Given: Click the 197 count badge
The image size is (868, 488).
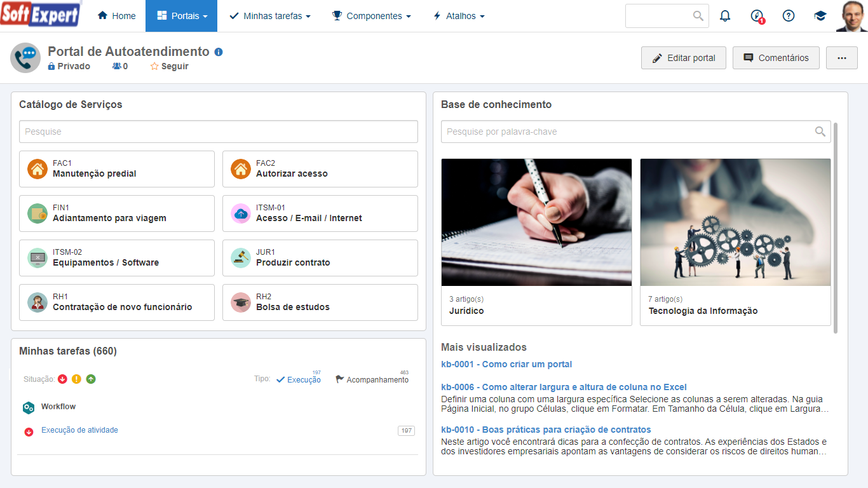Looking at the screenshot, I should (x=406, y=431).
